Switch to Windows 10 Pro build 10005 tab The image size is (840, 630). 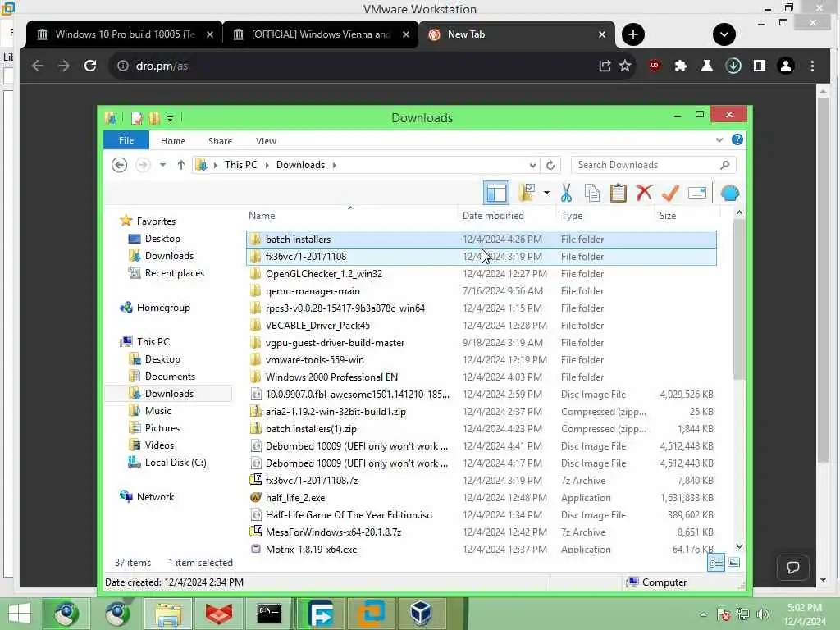click(x=125, y=34)
